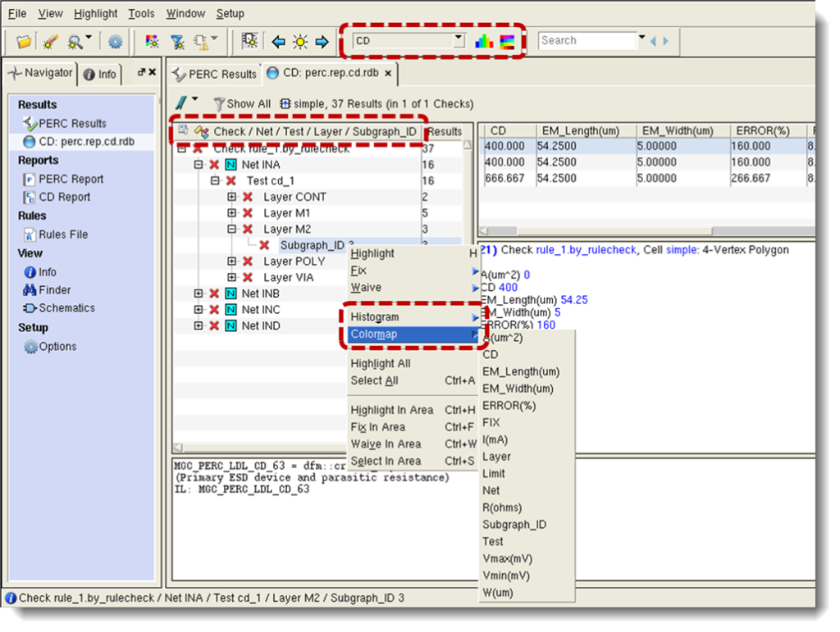Click the Show All filter button

[x=243, y=104]
